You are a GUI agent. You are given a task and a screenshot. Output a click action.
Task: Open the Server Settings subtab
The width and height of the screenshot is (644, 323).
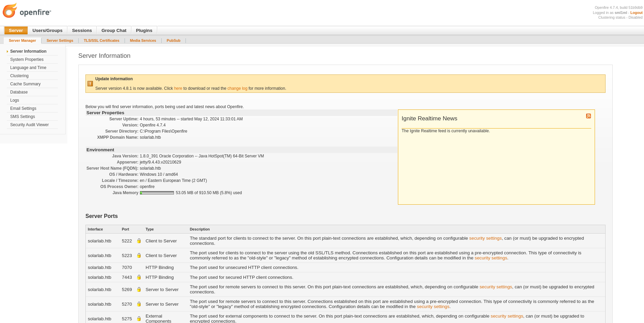(60, 40)
